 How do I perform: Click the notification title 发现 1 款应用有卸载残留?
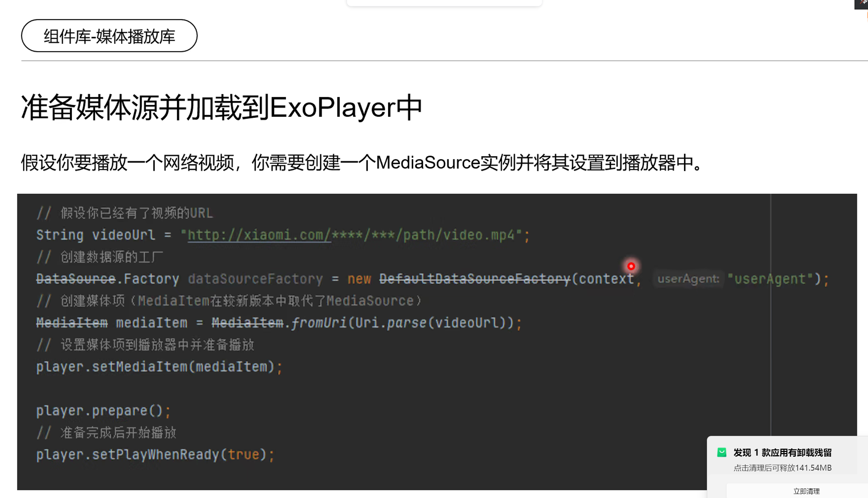(783, 452)
